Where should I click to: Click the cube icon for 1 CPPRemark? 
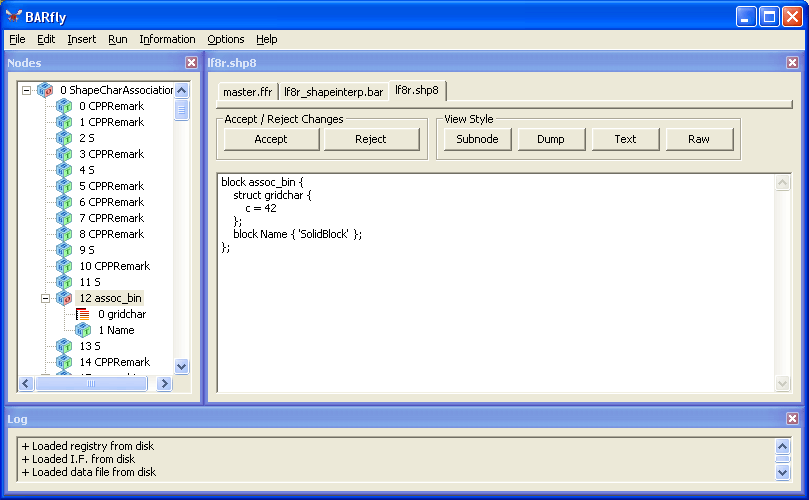pyautogui.click(x=64, y=122)
